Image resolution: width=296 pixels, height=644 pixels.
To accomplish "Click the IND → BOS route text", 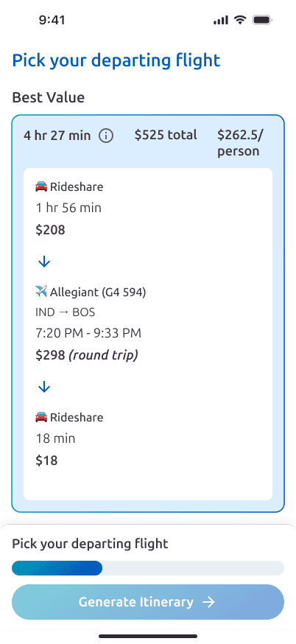I will [x=66, y=312].
